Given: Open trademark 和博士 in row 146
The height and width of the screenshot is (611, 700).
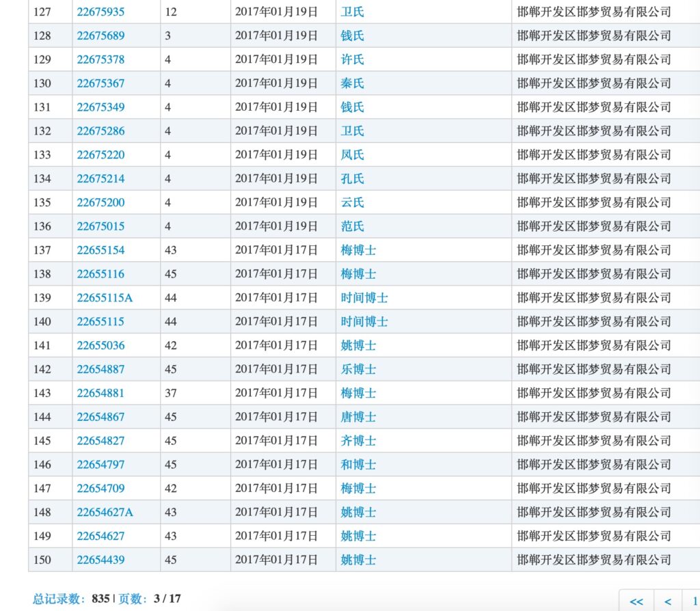Looking at the screenshot, I should tap(358, 465).
